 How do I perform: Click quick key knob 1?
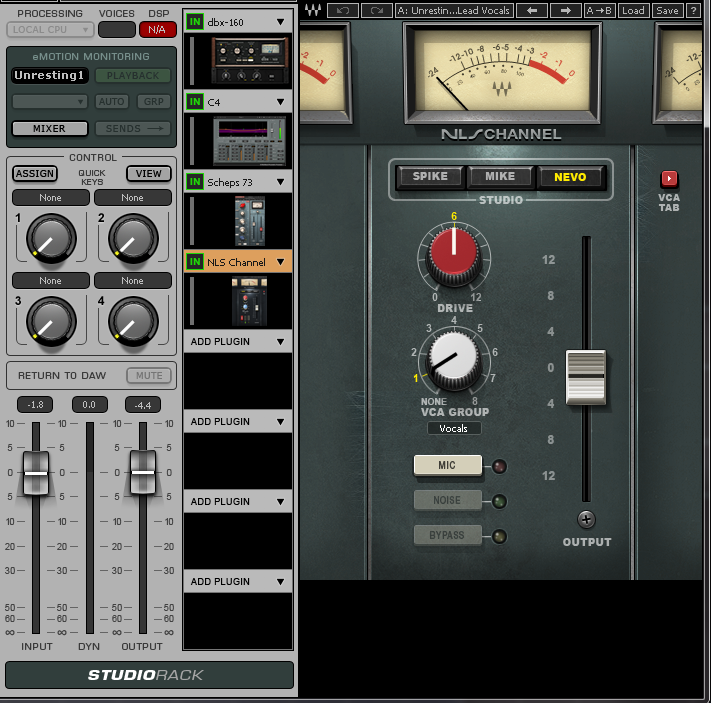click(x=51, y=239)
